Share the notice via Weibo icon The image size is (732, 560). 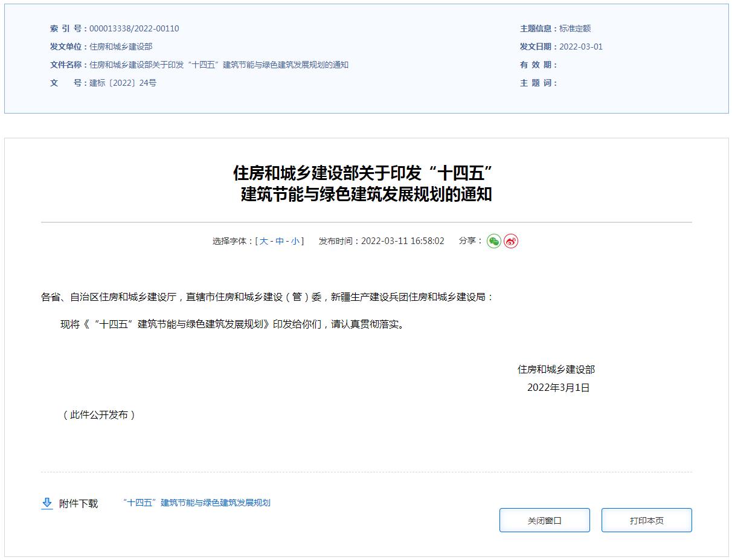tap(511, 241)
